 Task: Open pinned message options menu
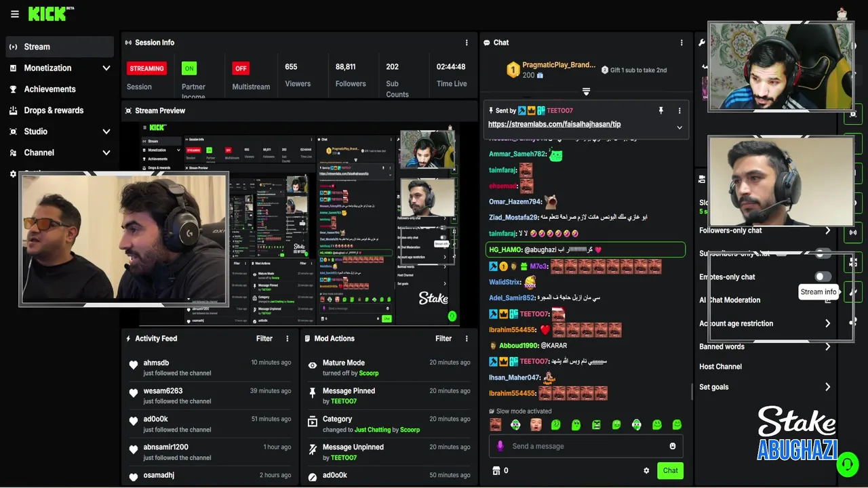[x=679, y=110]
